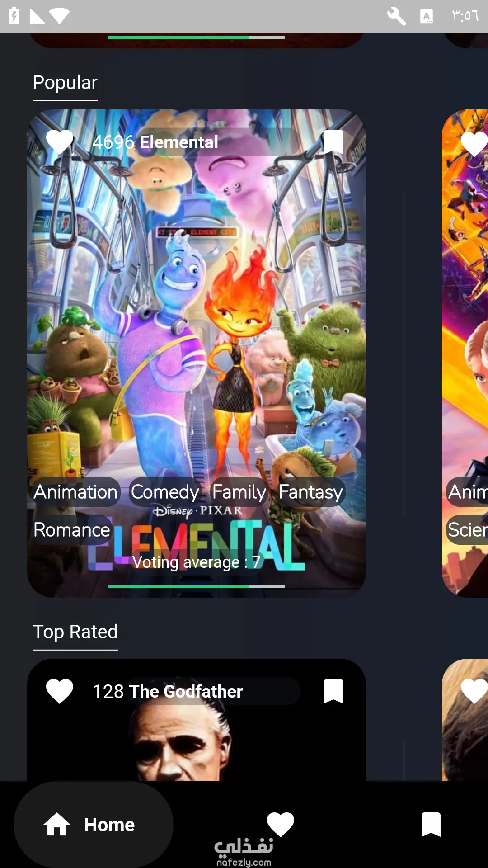Image resolution: width=488 pixels, height=868 pixels.
Task: Like the Spider-Verse card heart icon
Action: (x=474, y=145)
